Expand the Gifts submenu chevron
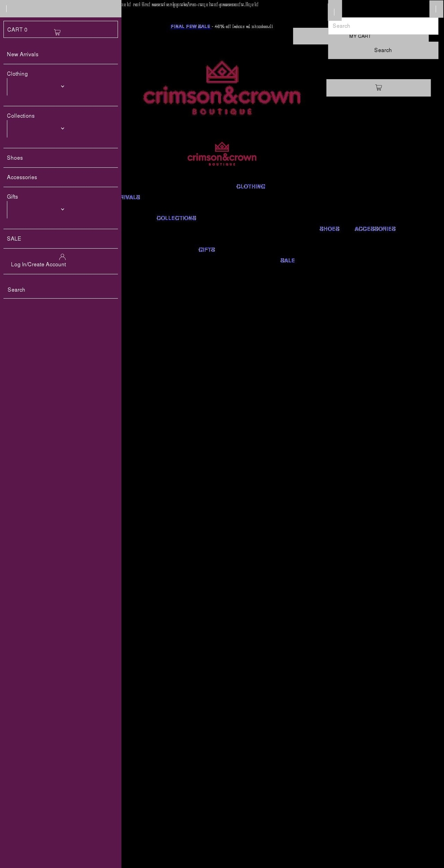The width and height of the screenshot is (444, 868). coord(62,210)
